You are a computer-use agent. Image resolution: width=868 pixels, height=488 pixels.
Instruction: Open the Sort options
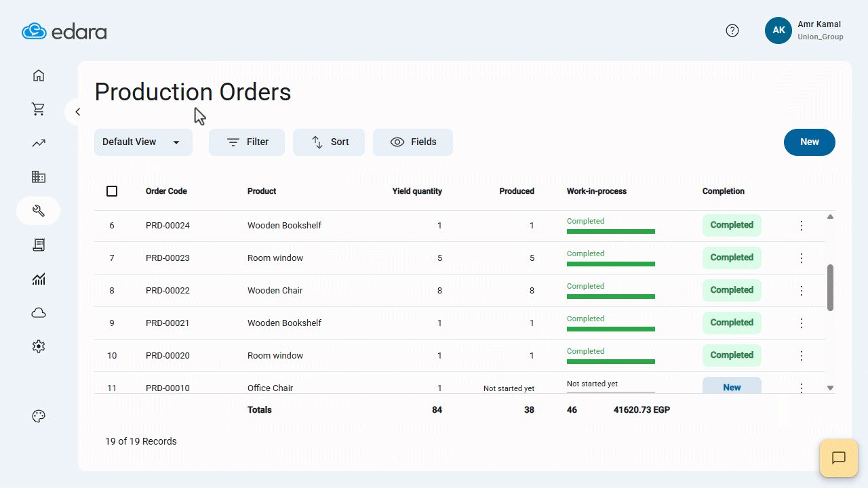pos(329,142)
